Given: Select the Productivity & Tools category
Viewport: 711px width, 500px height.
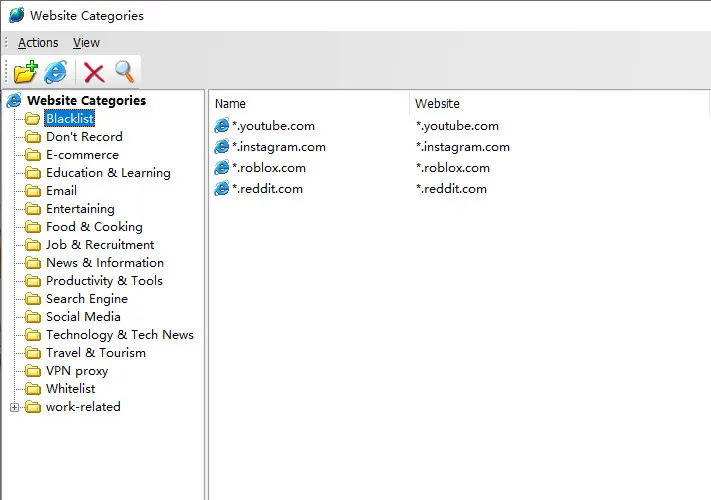Looking at the screenshot, I should (x=104, y=281).
